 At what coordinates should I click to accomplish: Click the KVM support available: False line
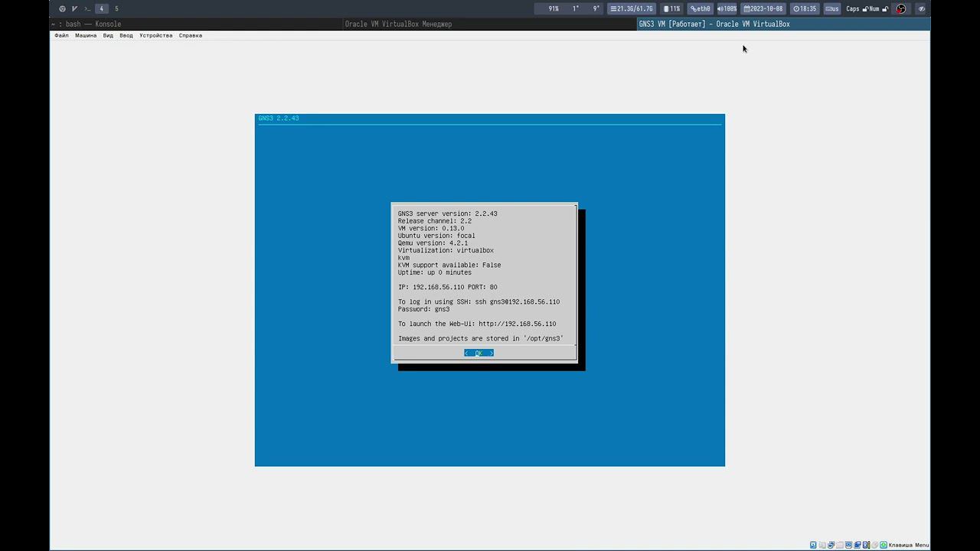449,265
